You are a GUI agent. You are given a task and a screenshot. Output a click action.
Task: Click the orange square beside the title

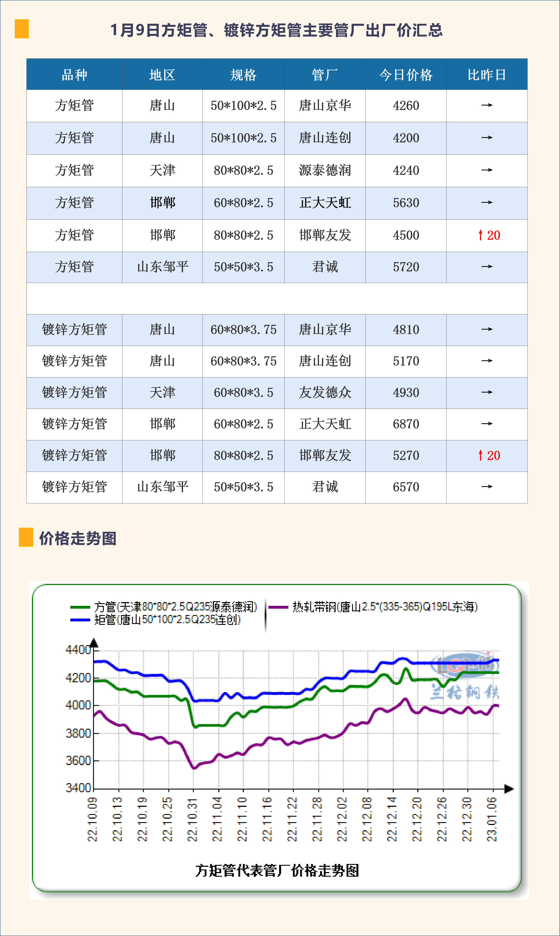21,29
